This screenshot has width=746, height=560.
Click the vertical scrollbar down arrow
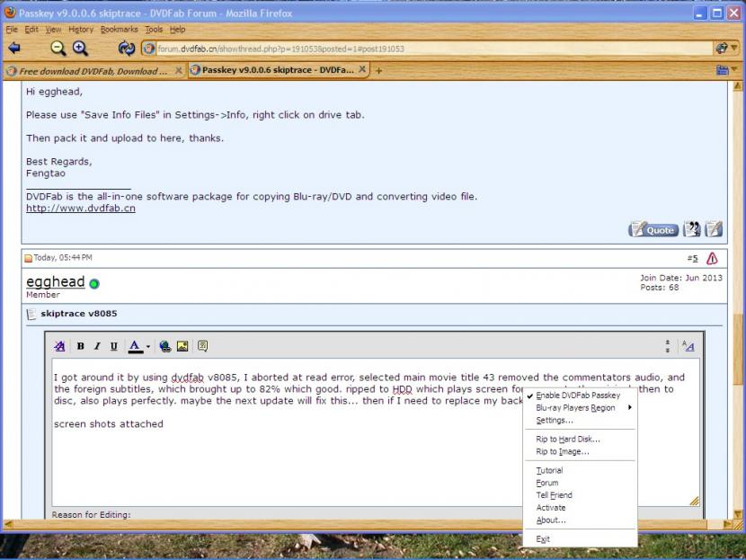tap(738, 514)
